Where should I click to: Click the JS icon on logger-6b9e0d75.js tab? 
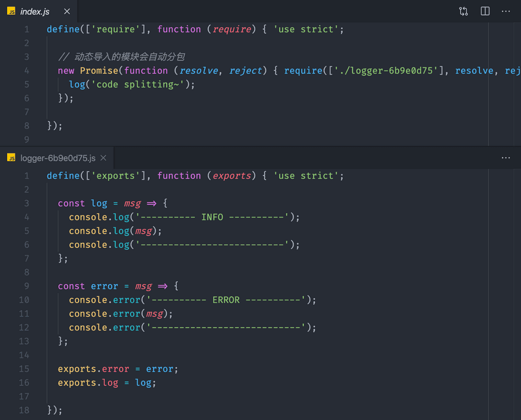(x=11, y=158)
